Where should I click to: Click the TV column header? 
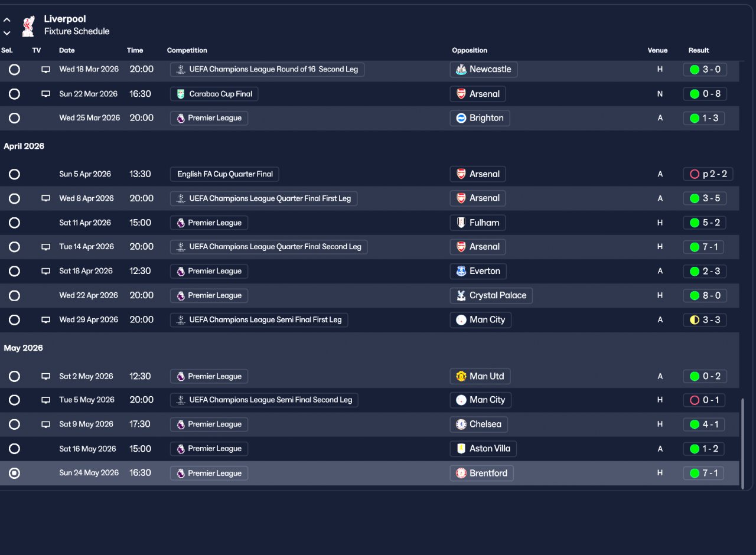pyautogui.click(x=37, y=50)
